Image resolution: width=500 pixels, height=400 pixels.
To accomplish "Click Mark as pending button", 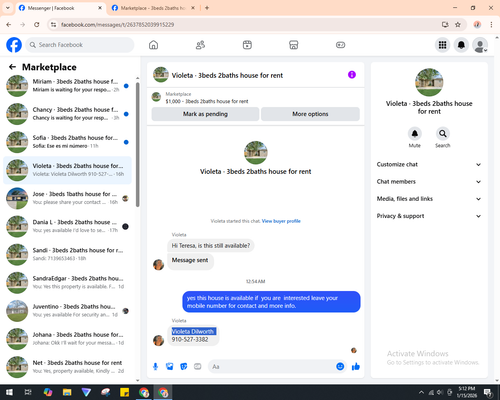I will [x=205, y=114].
